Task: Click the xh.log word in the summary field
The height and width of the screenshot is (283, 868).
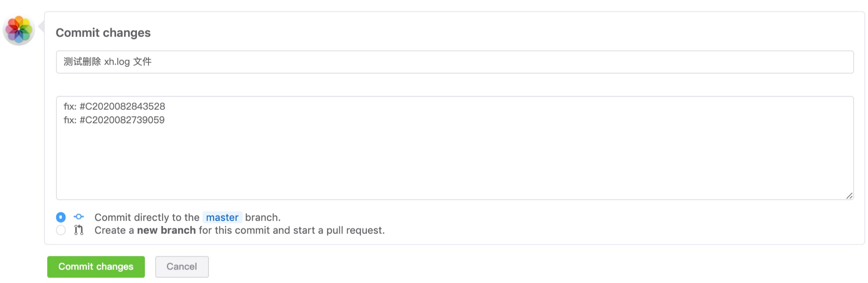Action: (x=117, y=62)
